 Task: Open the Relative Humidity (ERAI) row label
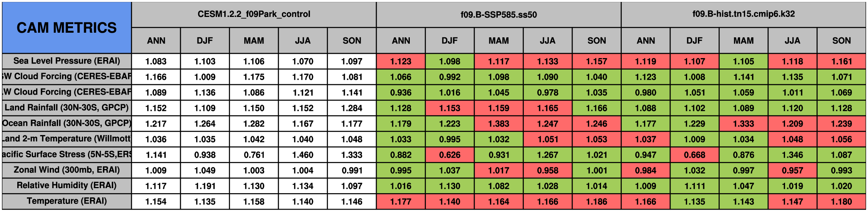pyautogui.click(x=66, y=185)
